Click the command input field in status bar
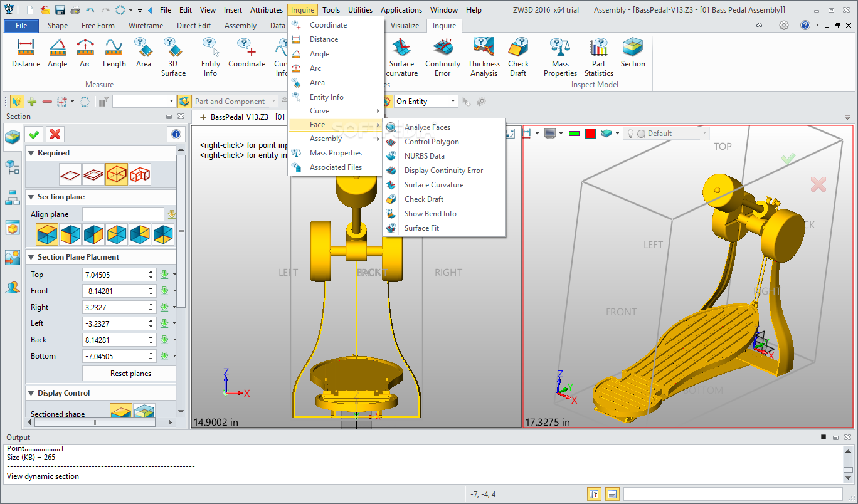Image resolution: width=858 pixels, height=504 pixels. (x=733, y=494)
